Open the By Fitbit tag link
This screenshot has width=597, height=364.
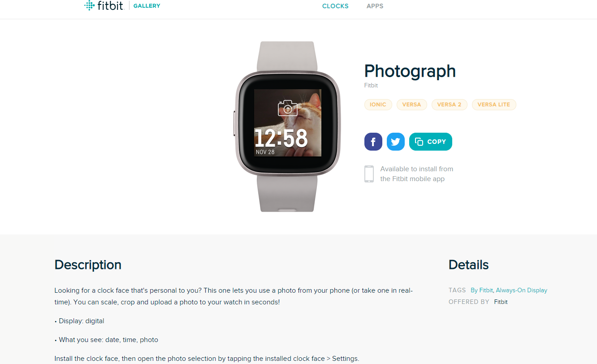(481, 290)
